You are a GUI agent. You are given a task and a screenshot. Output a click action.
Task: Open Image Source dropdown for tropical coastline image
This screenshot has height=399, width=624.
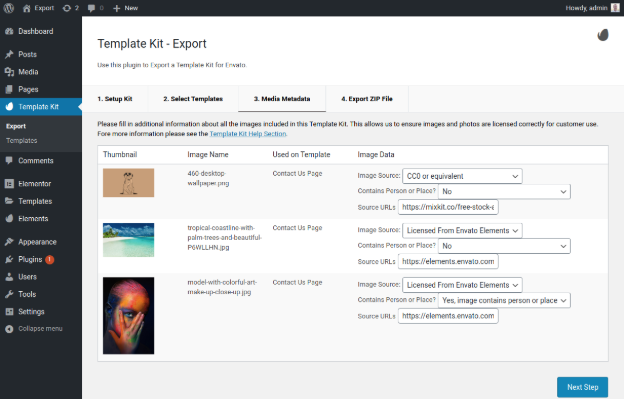point(462,231)
